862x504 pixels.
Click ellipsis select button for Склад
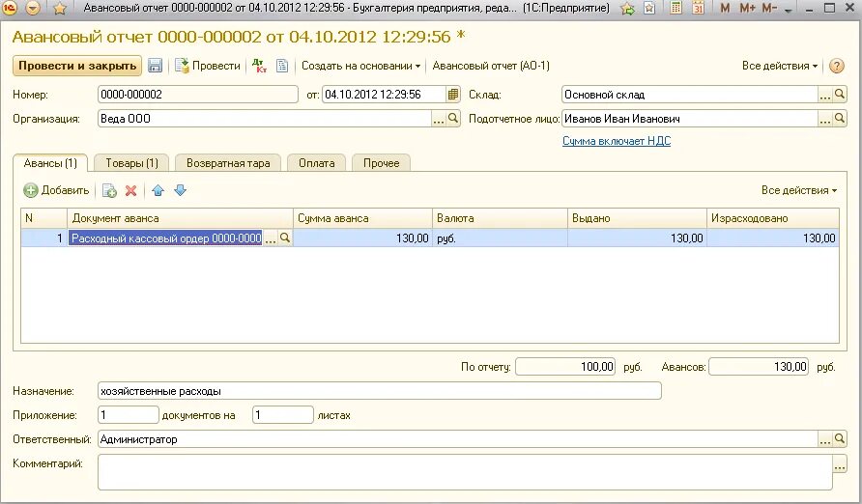[825, 95]
